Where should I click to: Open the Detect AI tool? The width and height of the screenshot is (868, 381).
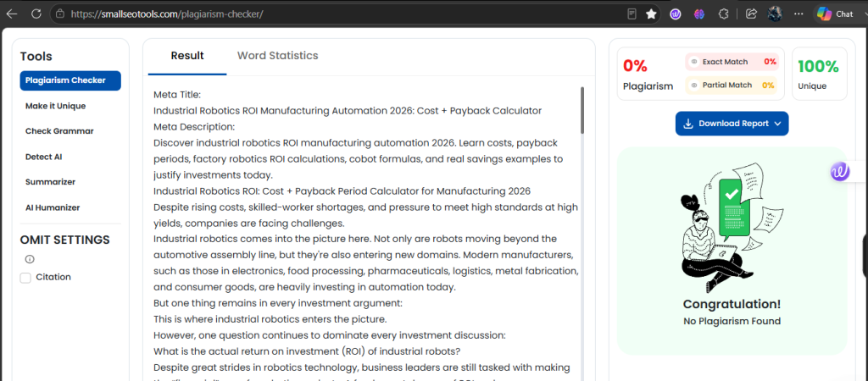coord(44,157)
